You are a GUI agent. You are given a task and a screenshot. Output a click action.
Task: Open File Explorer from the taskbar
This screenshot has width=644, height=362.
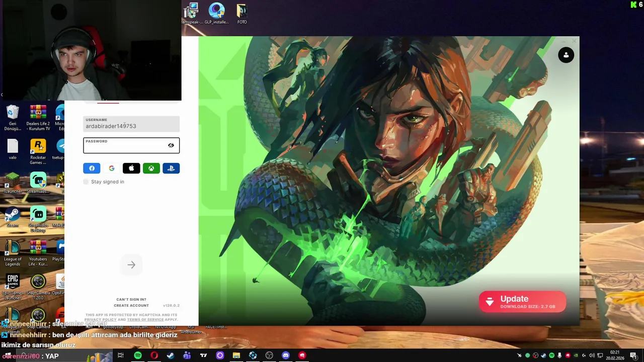[236, 355]
